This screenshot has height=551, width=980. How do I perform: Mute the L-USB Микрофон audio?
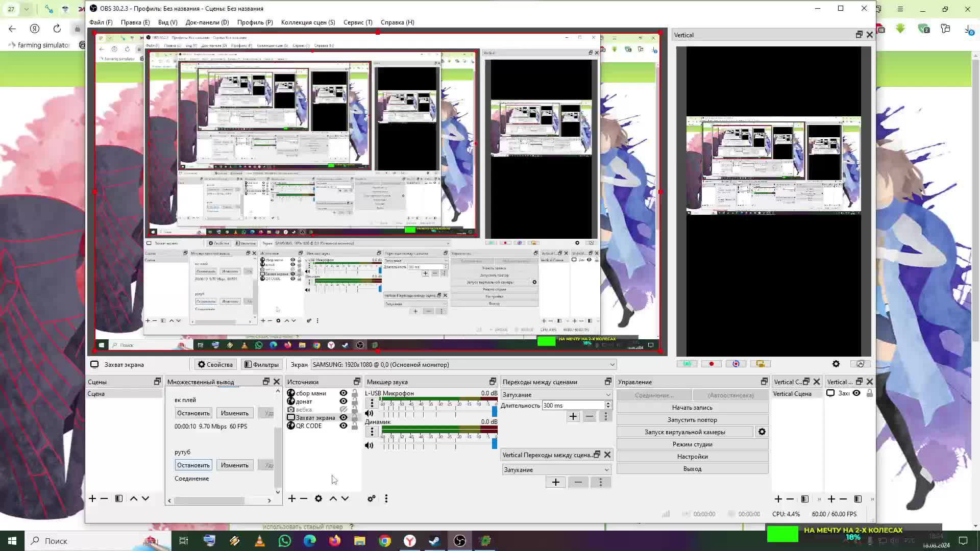pos(370,413)
